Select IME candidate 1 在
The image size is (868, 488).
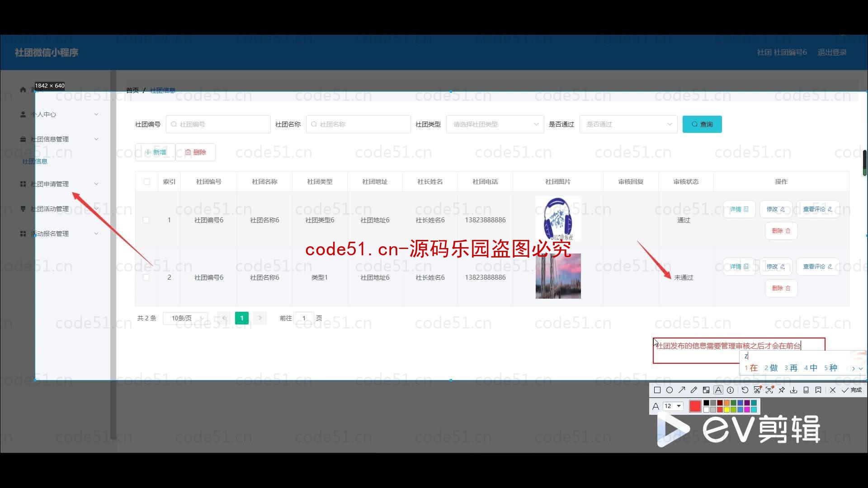click(751, 368)
